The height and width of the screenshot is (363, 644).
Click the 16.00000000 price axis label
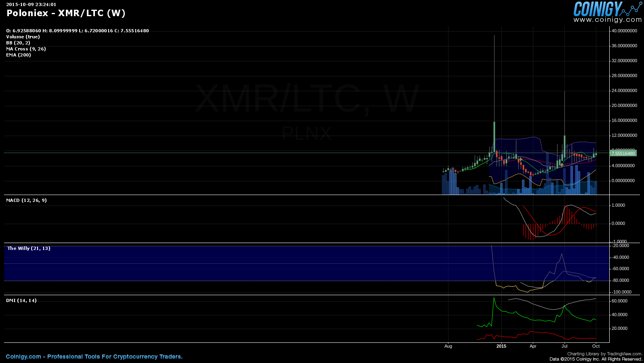pyautogui.click(x=624, y=120)
